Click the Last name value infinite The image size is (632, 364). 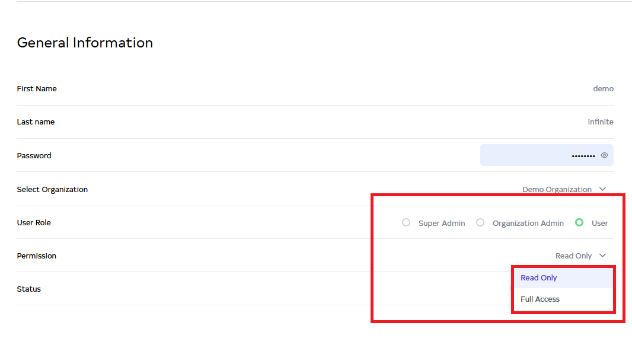[x=600, y=122]
